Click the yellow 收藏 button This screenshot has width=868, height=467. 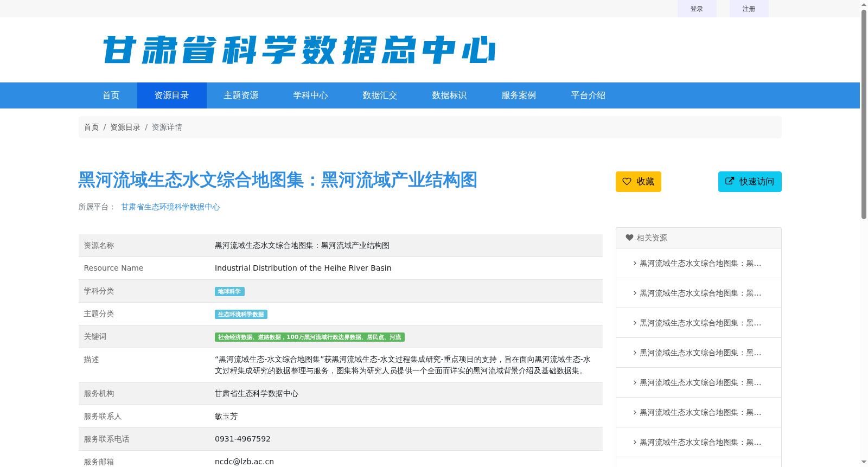click(x=638, y=182)
